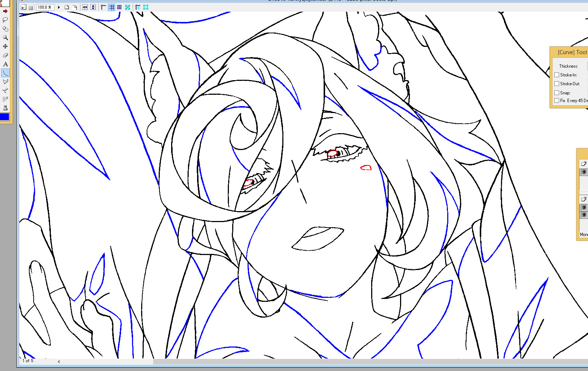This screenshot has height=371, width=588.
Task: Flip the view vertically
Action: [x=93, y=7]
